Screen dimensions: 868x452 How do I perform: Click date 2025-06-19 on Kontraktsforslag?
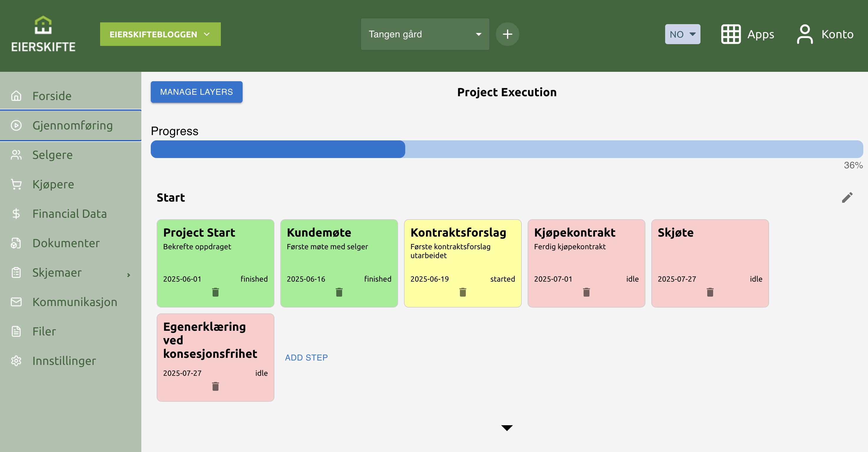pyautogui.click(x=430, y=279)
